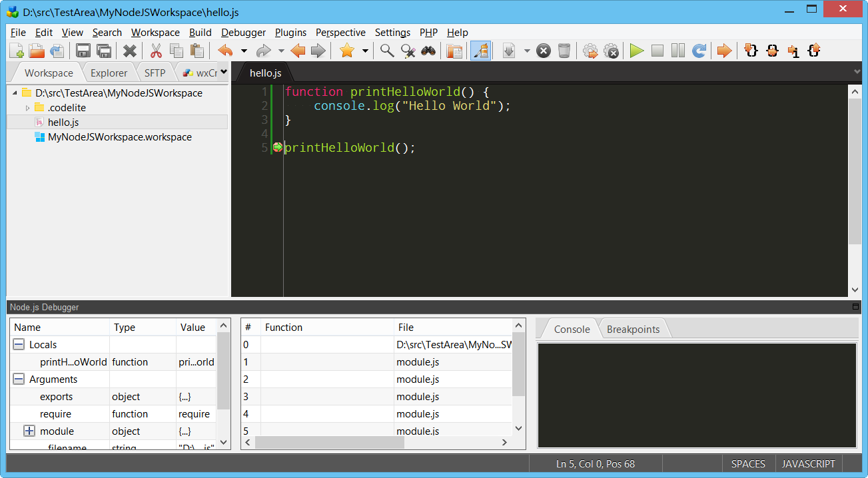Click the binoculars Find in Files icon
This screenshot has height=478, width=868.
tap(428, 51)
